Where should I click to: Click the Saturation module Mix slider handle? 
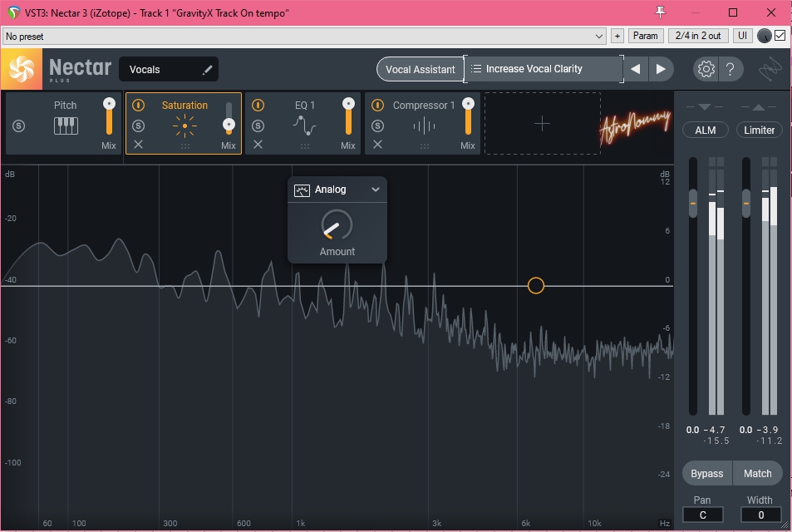click(x=229, y=125)
